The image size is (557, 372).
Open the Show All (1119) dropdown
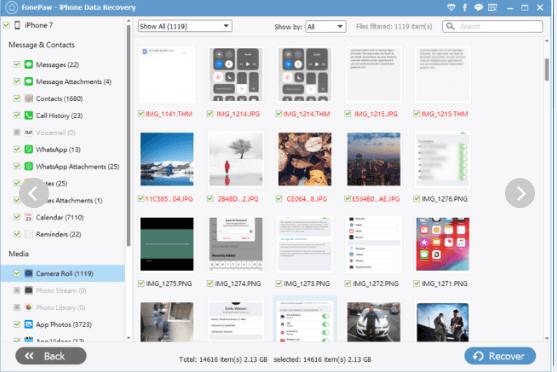185,26
